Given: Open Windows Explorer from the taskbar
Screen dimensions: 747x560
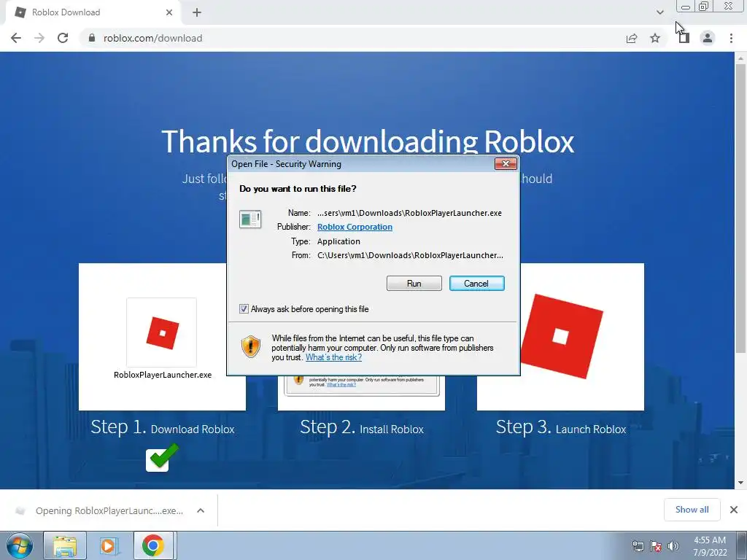Looking at the screenshot, I should pos(65,545).
